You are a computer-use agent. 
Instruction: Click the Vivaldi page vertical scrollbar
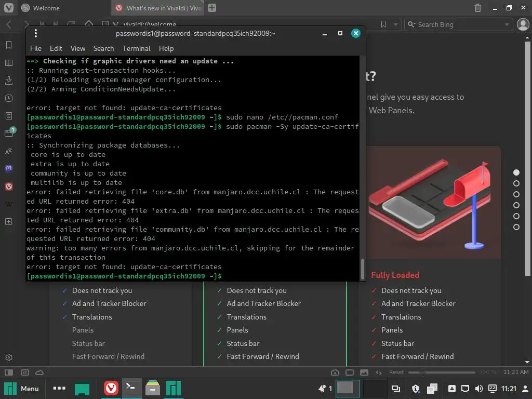[527, 158]
